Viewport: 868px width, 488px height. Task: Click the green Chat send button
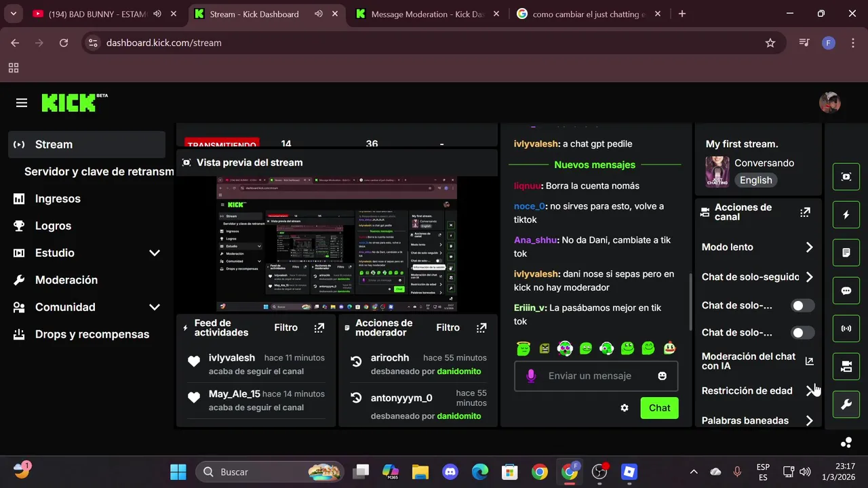659,408
